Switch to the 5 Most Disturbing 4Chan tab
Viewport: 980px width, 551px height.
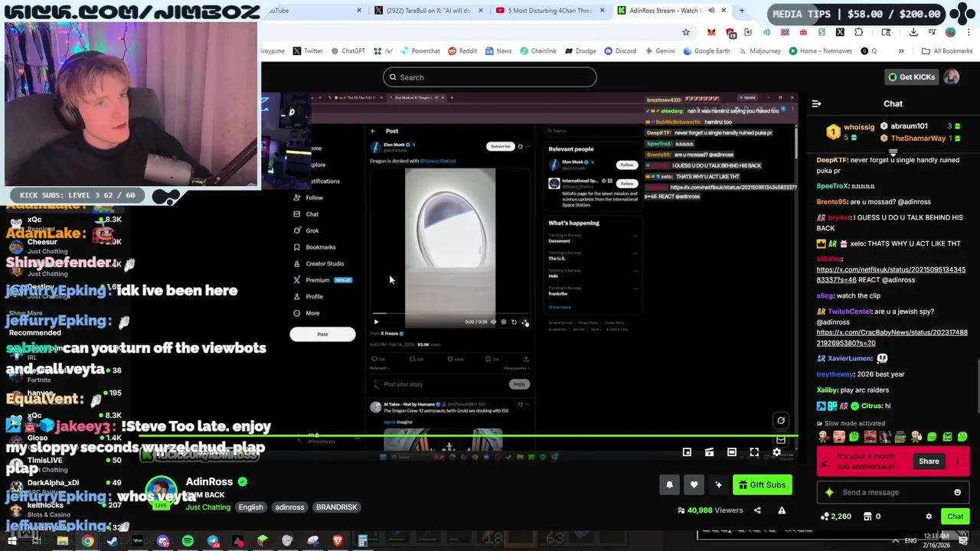[550, 11]
